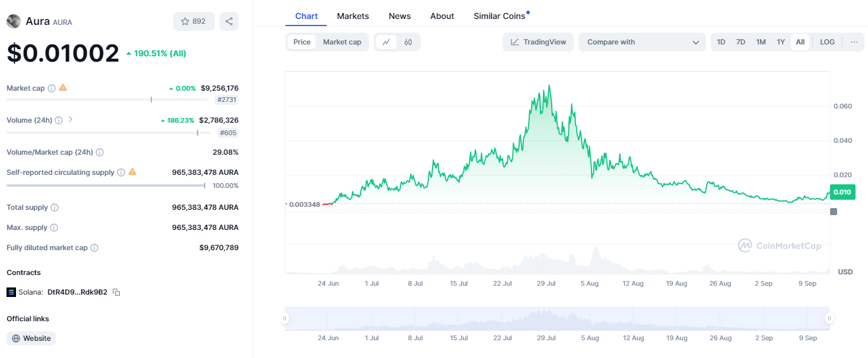This screenshot has width=868, height=358.
Task: Set chart range to All
Action: 800,42
